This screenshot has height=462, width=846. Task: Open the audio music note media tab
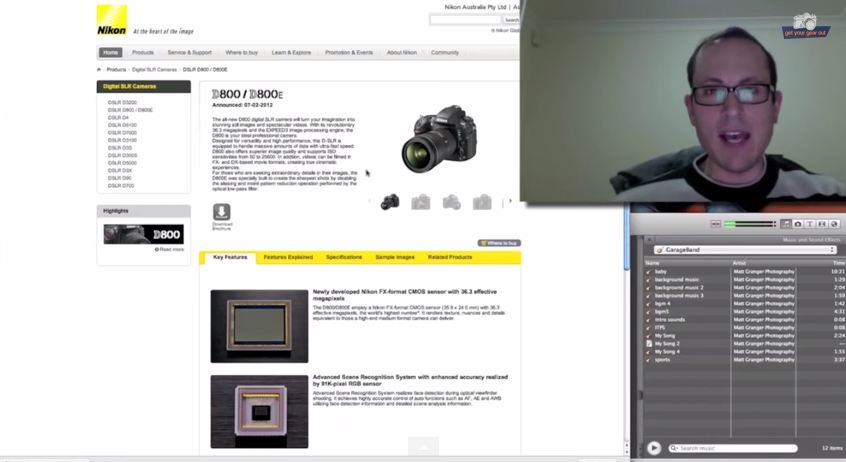pyautogui.click(x=786, y=224)
